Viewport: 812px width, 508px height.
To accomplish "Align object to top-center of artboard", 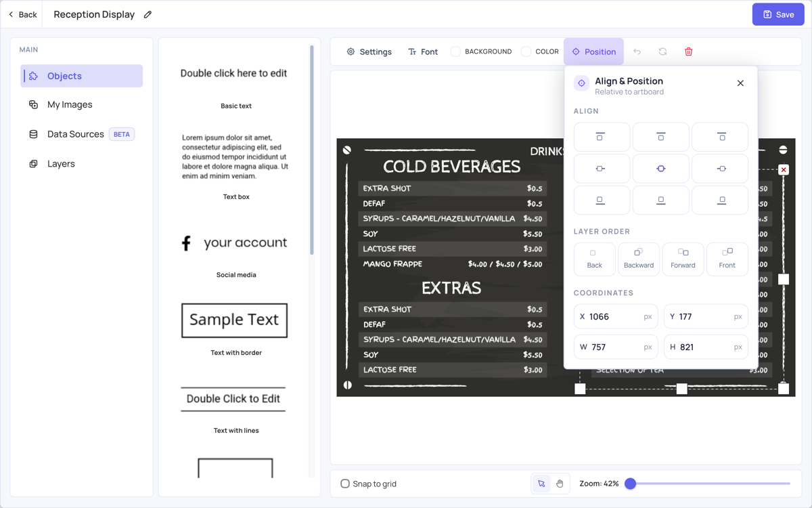I will 660,137.
